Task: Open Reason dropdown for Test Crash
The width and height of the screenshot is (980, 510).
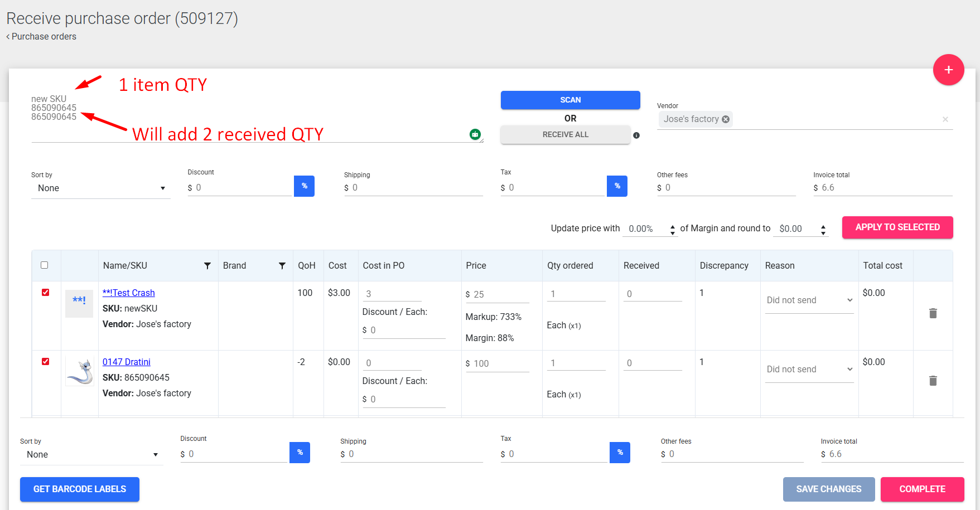Action: pos(809,300)
